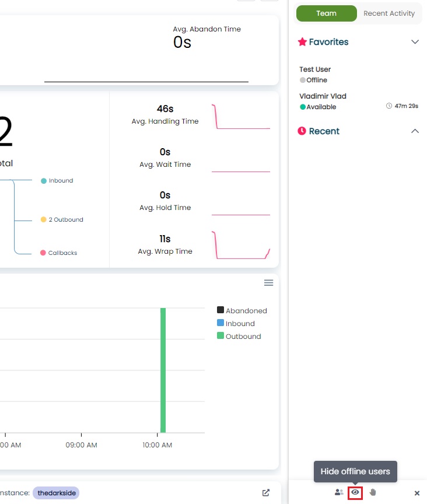427x504 pixels.
Task: Open the Recent Activity tab
Action: point(388,13)
